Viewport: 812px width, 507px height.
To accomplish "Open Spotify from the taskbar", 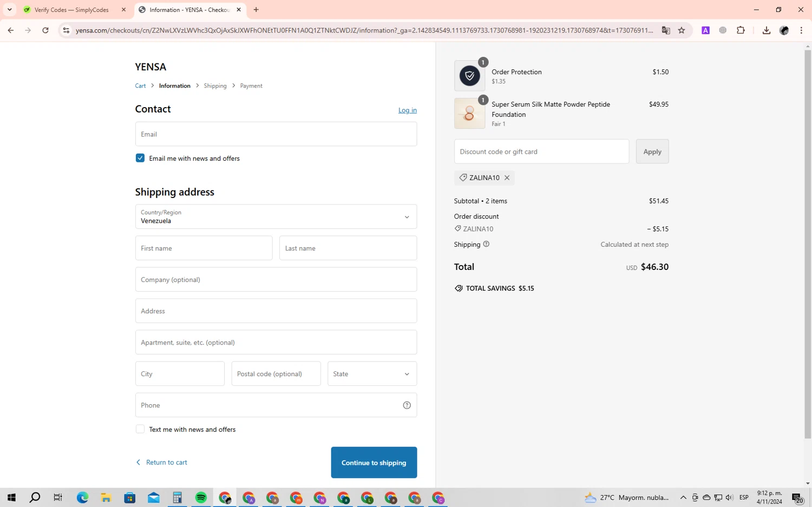I will click(201, 497).
